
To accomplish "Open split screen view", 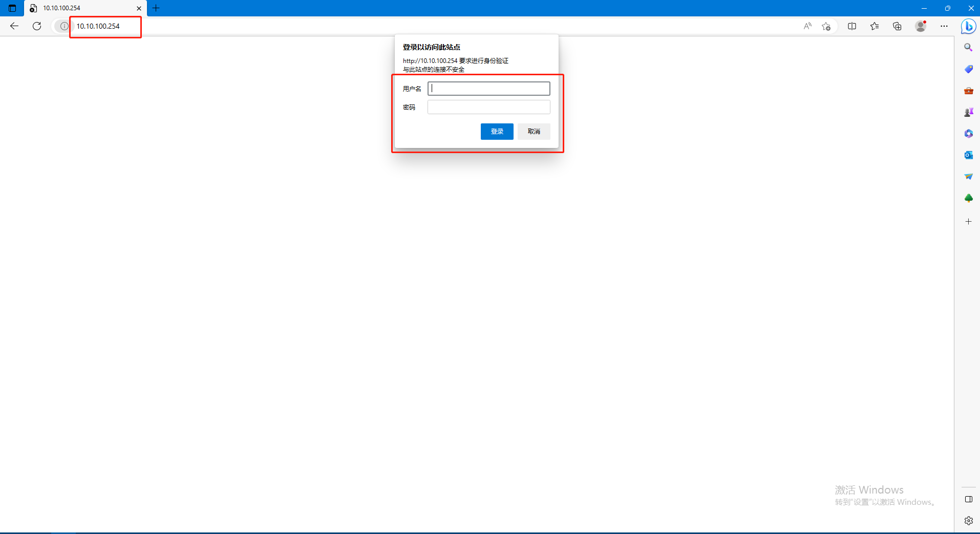I will coord(852,26).
